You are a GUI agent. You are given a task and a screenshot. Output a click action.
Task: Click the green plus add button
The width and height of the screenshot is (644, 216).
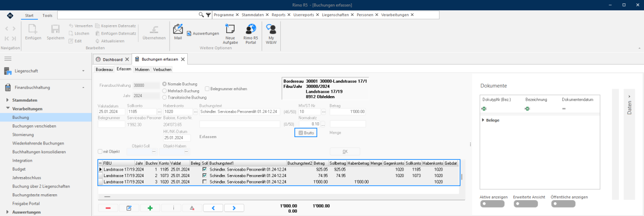[x=150, y=208]
